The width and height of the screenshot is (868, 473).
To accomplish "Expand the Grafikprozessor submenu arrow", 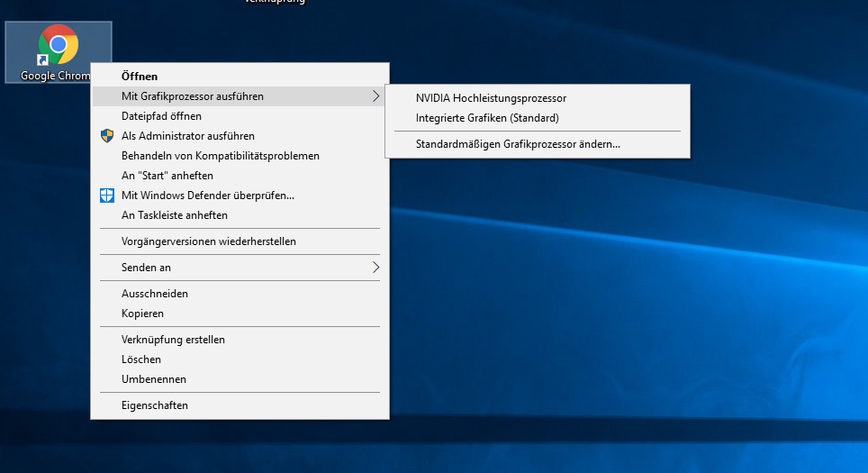I will pos(375,96).
